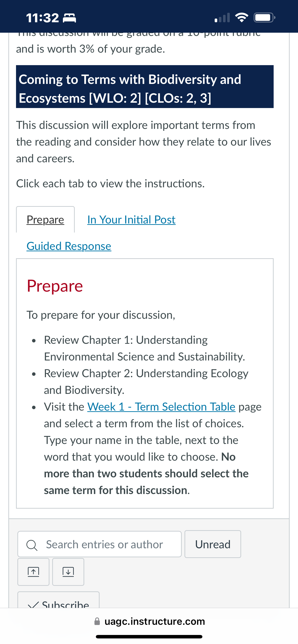
Task: Tap the uagc.instructure.com address bar
Action: point(149,621)
